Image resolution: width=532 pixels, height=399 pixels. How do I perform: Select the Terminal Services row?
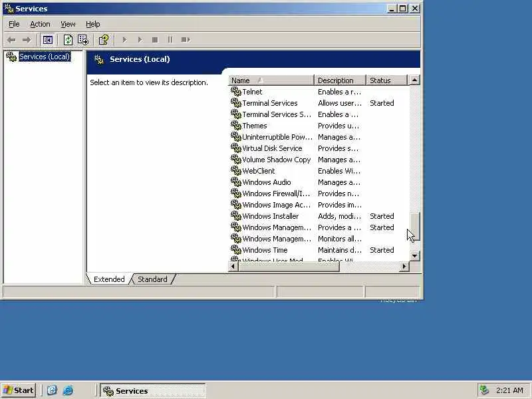[319, 103]
